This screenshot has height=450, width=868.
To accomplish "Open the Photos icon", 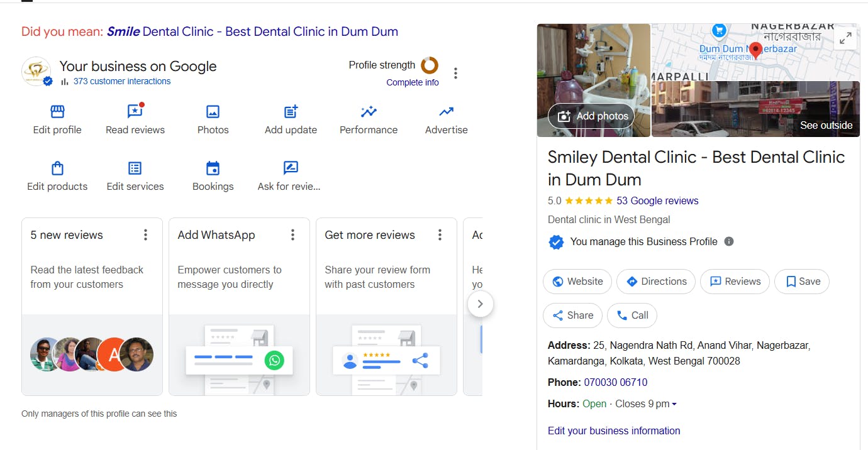I will [x=213, y=112].
